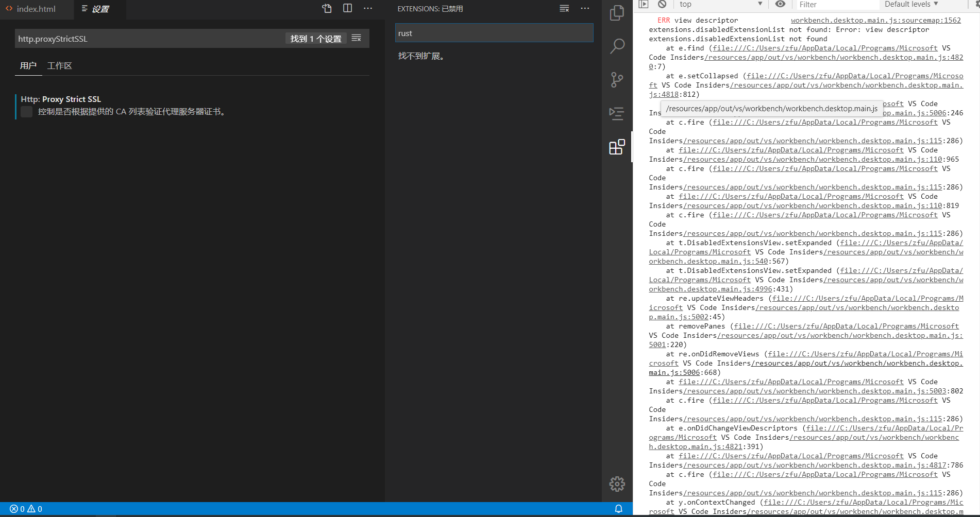Create a live expression with the eye icon
Viewport: 980px width, 517px height.
pyautogui.click(x=780, y=4)
